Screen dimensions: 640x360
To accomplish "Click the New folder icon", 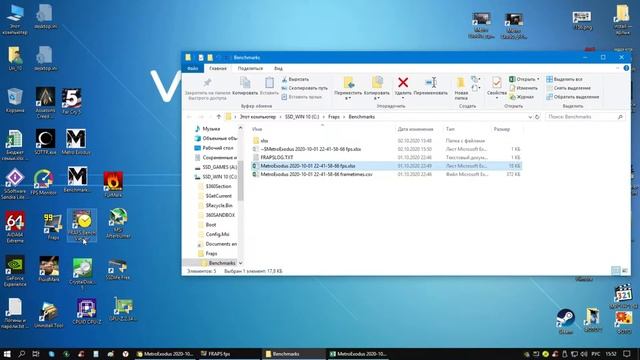I will [x=461, y=83].
